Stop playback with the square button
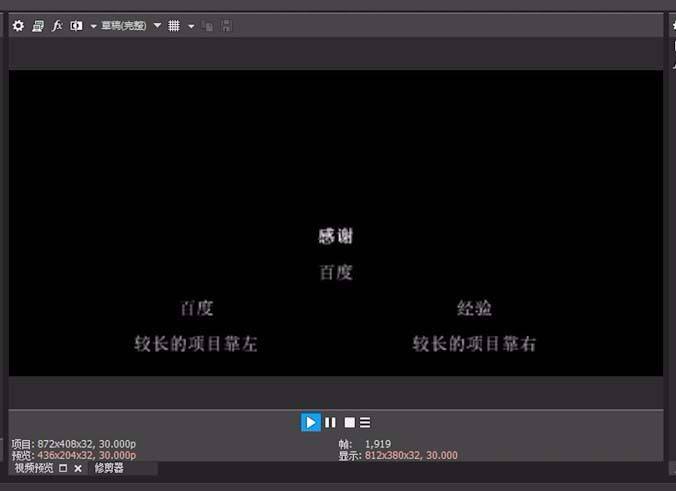The image size is (676, 491). tap(349, 422)
